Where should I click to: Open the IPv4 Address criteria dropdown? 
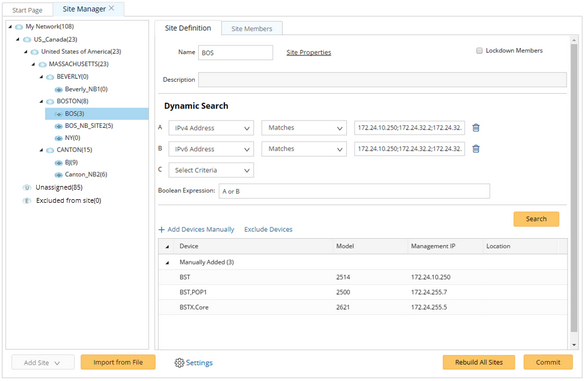(211, 128)
